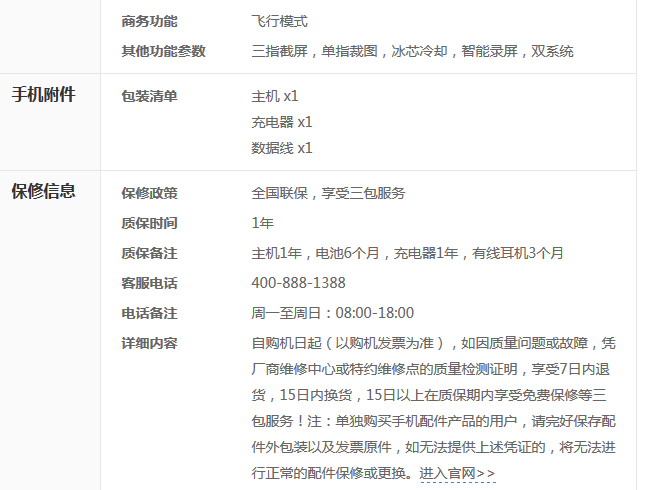Select the 周一至周日：08:00-18:00 hours text
Image resolution: width=655 pixels, height=490 pixels.
333,313
